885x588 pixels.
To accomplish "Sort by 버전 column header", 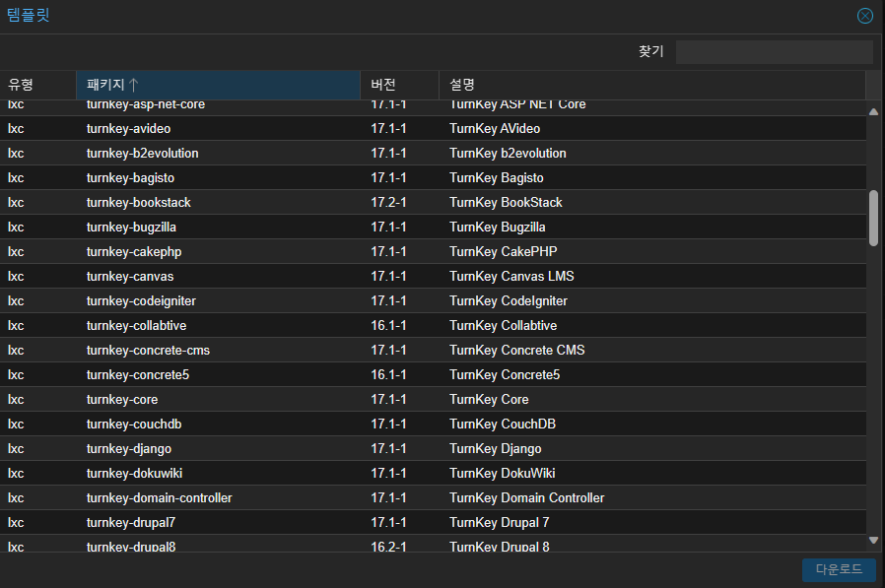I will point(399,85).
